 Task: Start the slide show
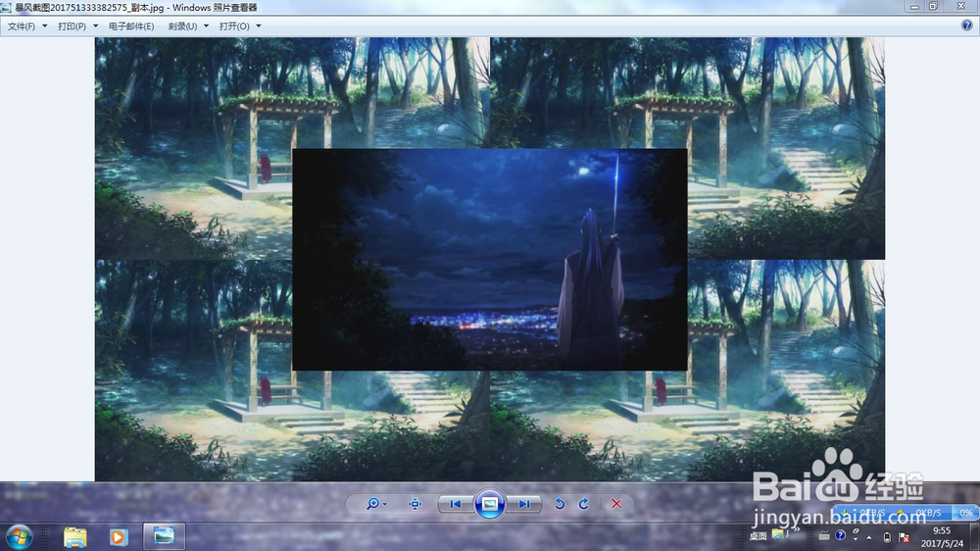489,504
